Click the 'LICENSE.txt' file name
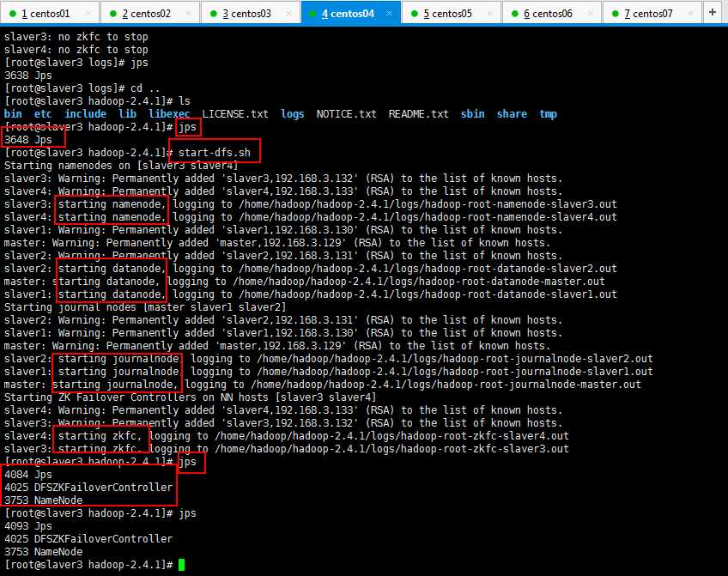Screen dimensions: 728x576 [x=235, y=114]
